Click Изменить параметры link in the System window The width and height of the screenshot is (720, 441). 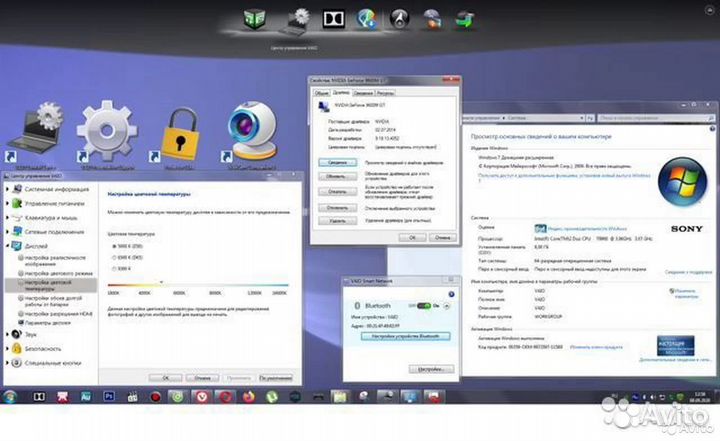(x=686, y=294)
